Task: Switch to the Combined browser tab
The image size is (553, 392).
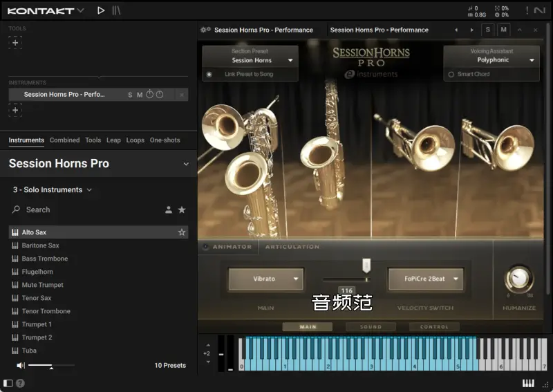Action: click(64, 140)
